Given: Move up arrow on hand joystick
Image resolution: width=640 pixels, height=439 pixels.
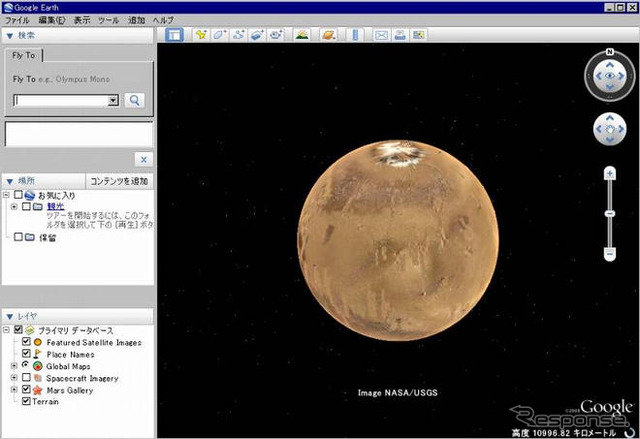Looking at the screenshot, I should pos(610,118).
